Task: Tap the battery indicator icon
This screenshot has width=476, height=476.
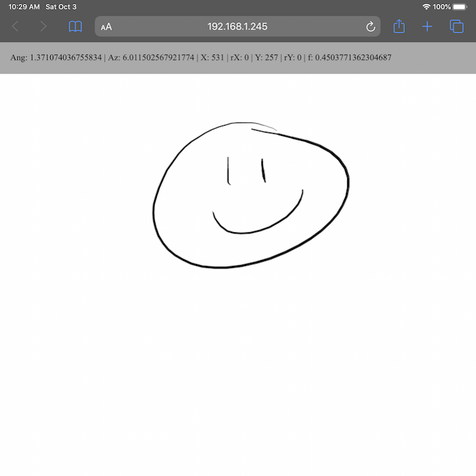Action: (460, 7)
